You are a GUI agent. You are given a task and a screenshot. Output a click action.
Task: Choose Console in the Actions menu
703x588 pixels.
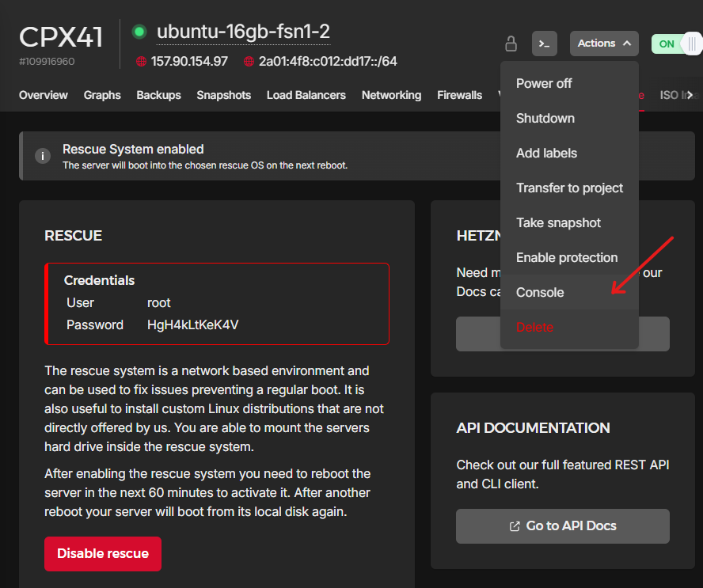tap(540, 293)
